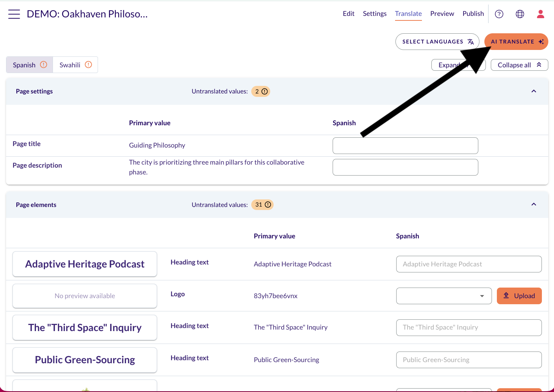Image resolution: width=554 pixels, height=392 pixels.
Task: Click the alert icon beside 31 untranslated
Action: (x=268, y=205)
